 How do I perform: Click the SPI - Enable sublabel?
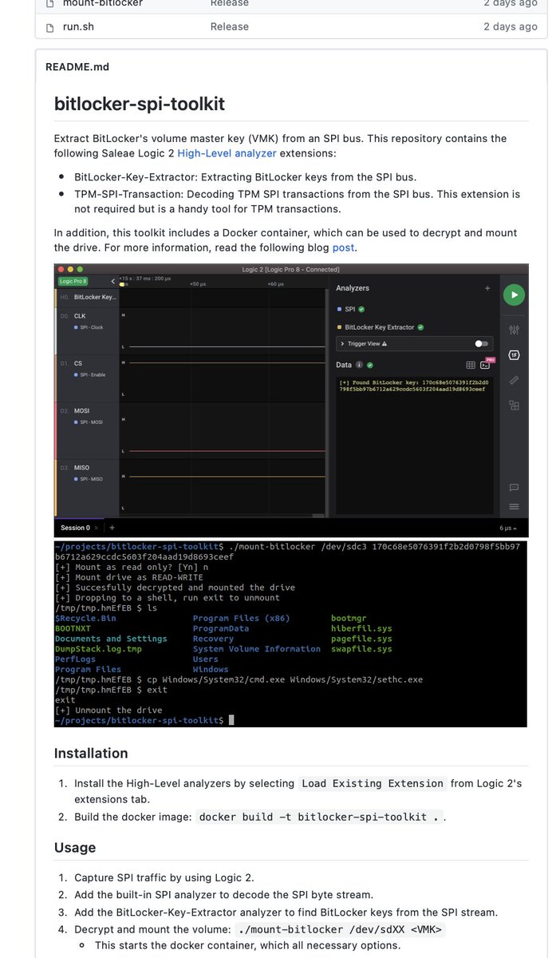coord(93,374)
